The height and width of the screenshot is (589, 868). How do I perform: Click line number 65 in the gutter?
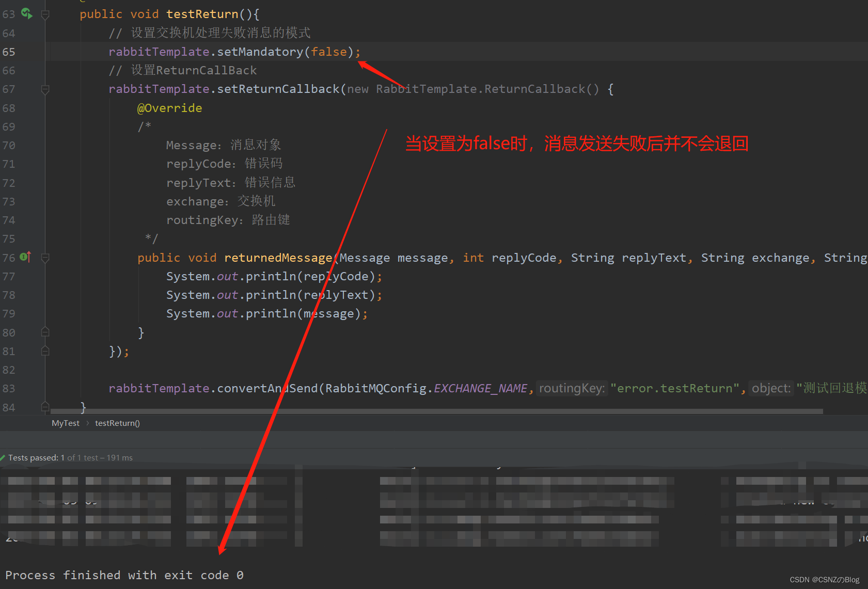click(x=9, y=52)
